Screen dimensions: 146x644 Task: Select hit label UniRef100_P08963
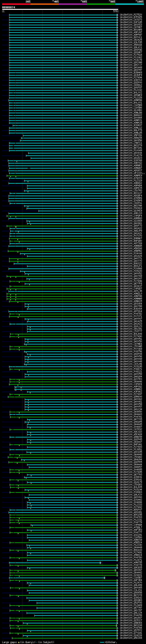click(x=131, y=492)
